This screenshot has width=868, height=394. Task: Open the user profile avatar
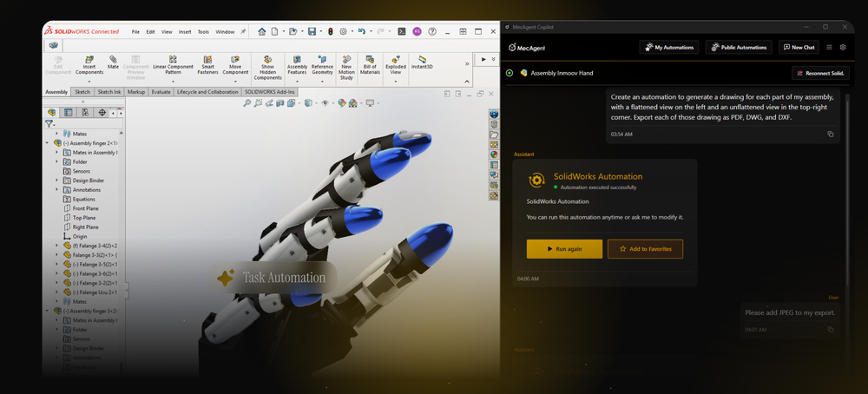(417, 31)
